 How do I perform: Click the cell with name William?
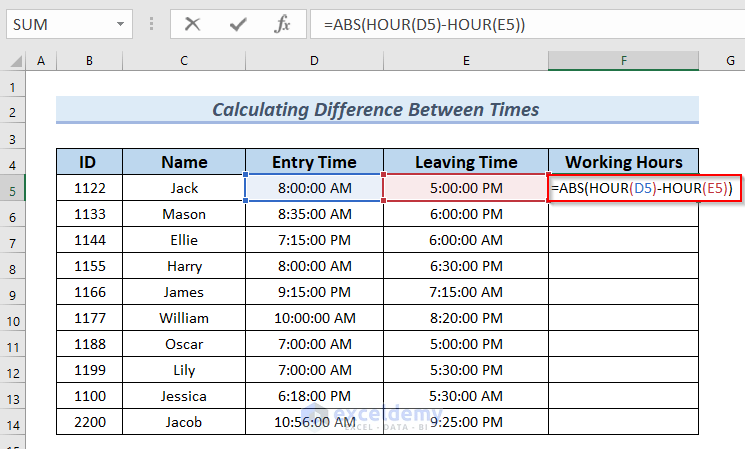point(184,318)
